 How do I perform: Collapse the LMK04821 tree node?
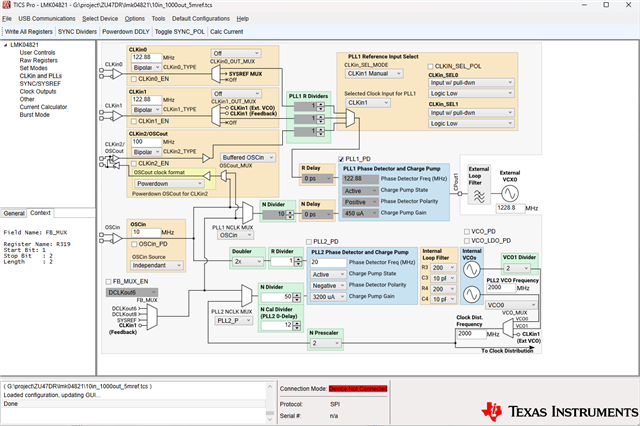point(5,45)
